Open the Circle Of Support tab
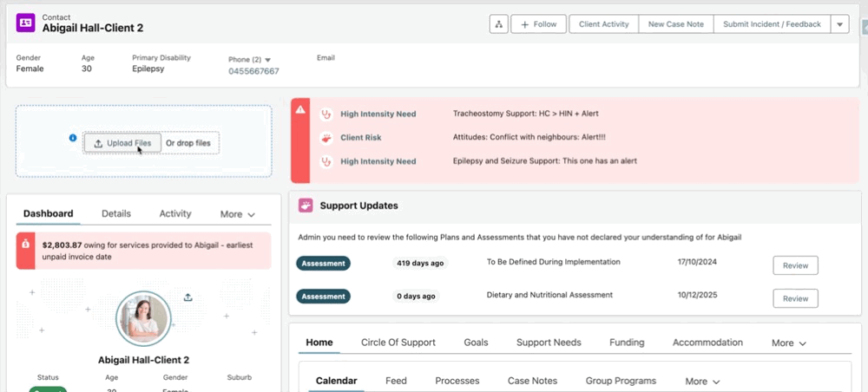Image resolution: width=868 pixels, height=392 pixels. pos(398,343)
